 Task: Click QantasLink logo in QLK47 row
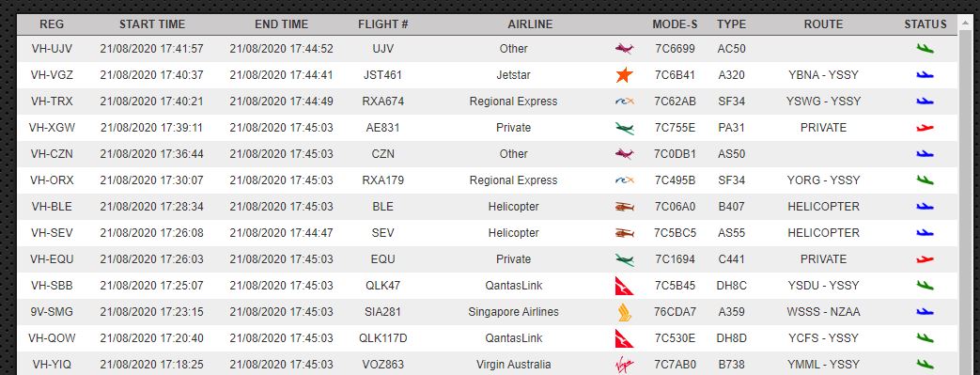tap(624, 286)
